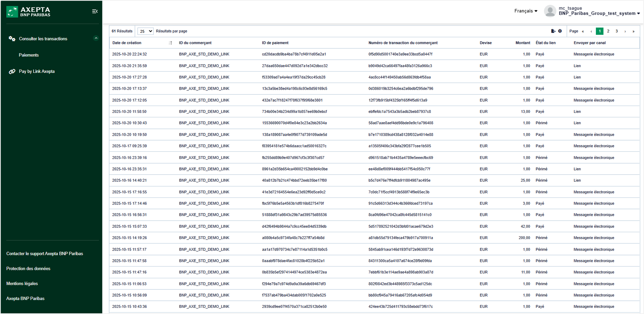The image size is (644, 314).
Task: Go to the next page arrow
Action: click(625, 31)
